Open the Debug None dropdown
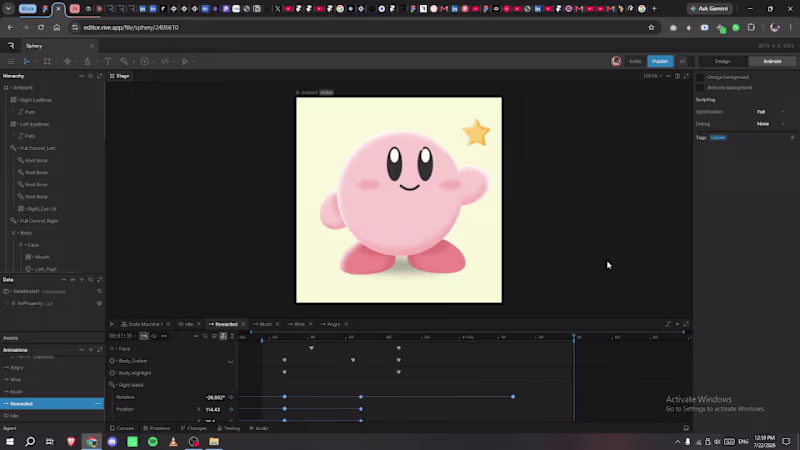 coord(770,124)
